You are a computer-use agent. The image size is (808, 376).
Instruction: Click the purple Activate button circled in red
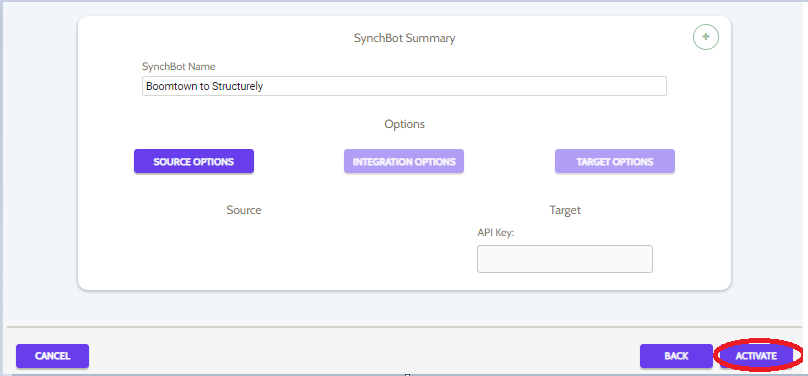pyautogui.click(x=756, y=356)
